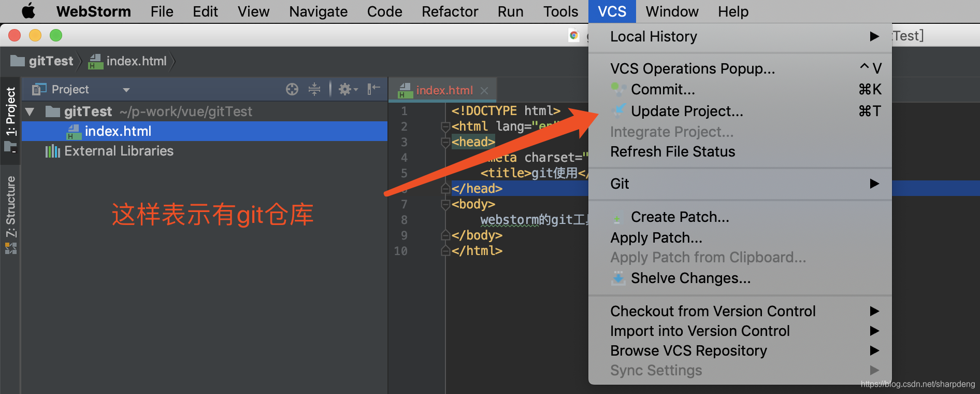Open the WebStorm application menu
980x394 pixels.
coord(93,11)
